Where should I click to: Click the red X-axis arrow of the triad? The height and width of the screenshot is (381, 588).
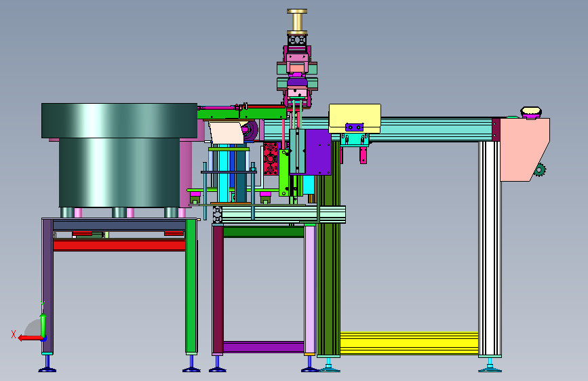[30, 338]
